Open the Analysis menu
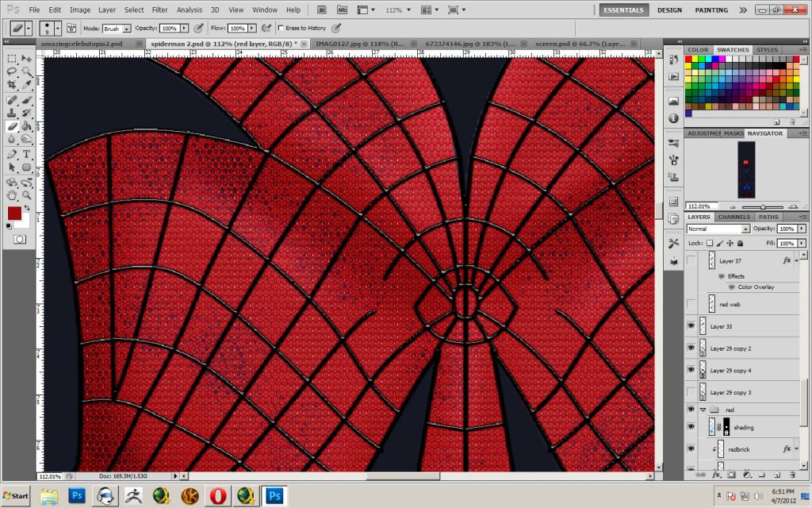Screen dimensions: 812x508 (189, 10)
